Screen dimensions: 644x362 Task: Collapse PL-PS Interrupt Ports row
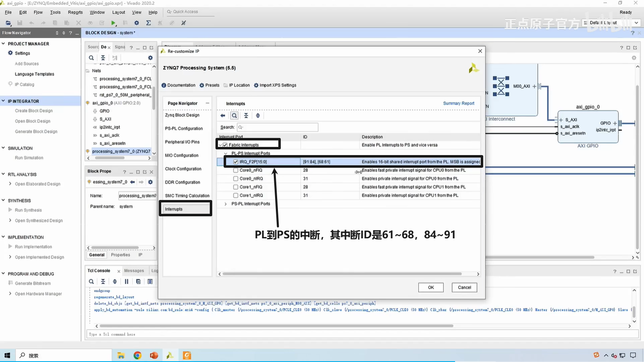coord(226,153)
